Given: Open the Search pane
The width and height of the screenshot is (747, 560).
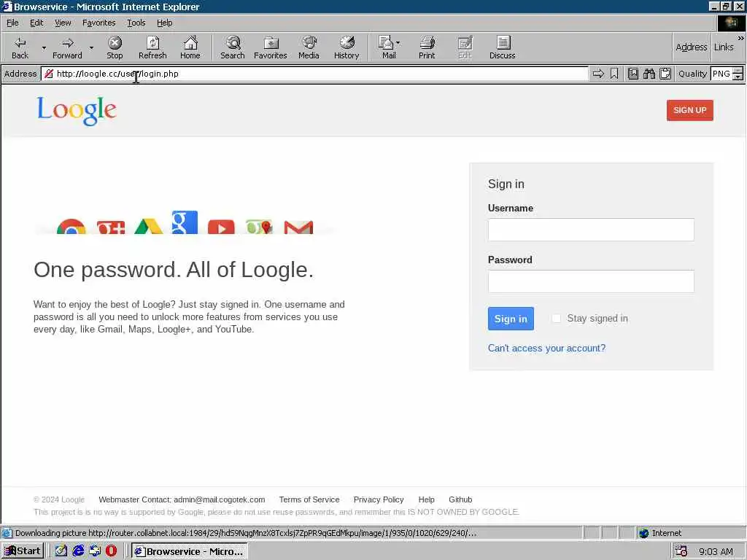Looking at the screenshot, I should (x=233, y=47).
